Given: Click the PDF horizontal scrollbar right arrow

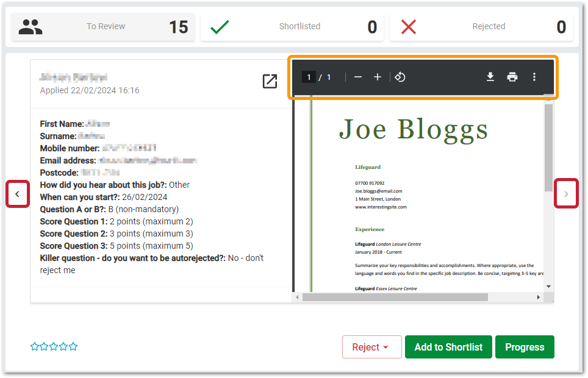Looking at the screenshot, I should (539, 297).
